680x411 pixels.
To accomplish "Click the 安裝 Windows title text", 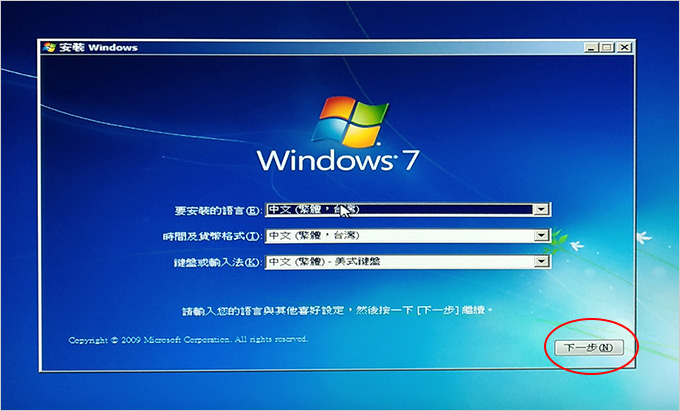I will [98, 48].
